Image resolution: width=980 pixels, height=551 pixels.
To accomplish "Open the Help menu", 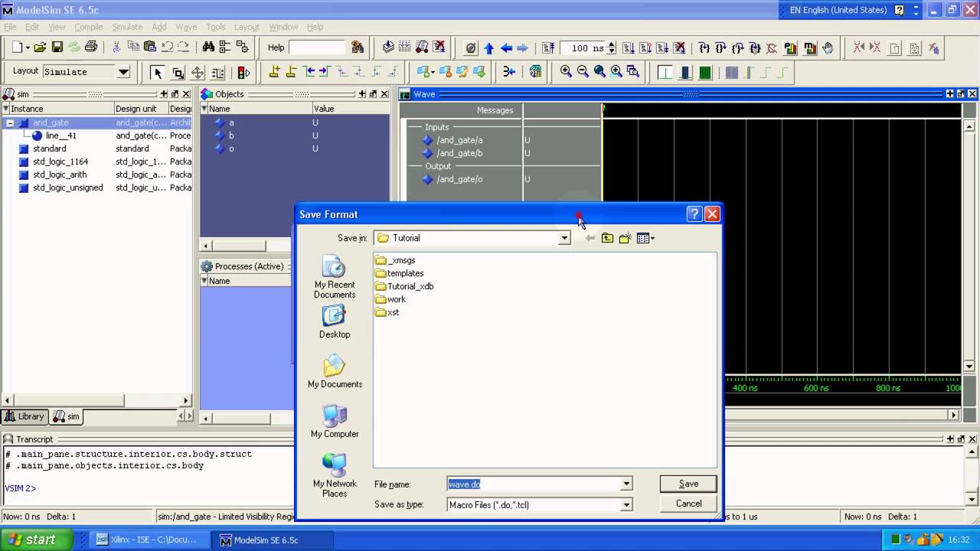I will click(x=315, y=27).
